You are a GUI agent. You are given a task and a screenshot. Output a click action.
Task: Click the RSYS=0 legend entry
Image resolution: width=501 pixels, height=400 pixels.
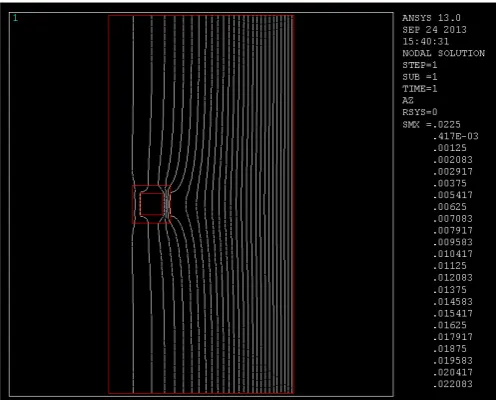pyautogui.click(x=420, y=112)
